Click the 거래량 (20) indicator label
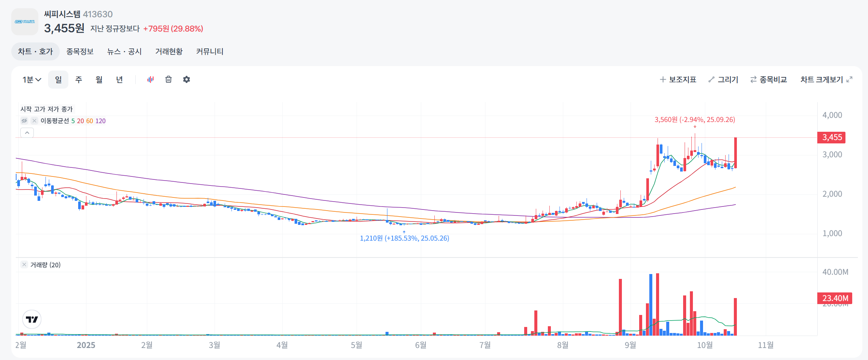The height and width of the screenshot is (360, 868). [45, 265]
